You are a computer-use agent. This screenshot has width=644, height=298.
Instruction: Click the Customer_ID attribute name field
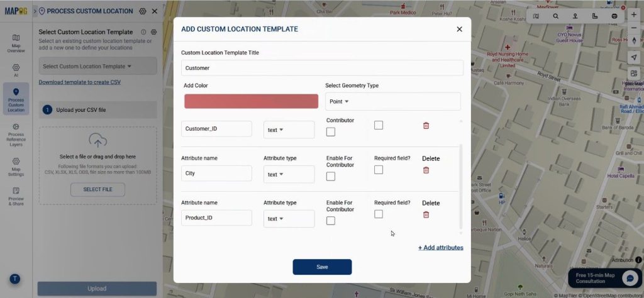click(x=216, y=129)
